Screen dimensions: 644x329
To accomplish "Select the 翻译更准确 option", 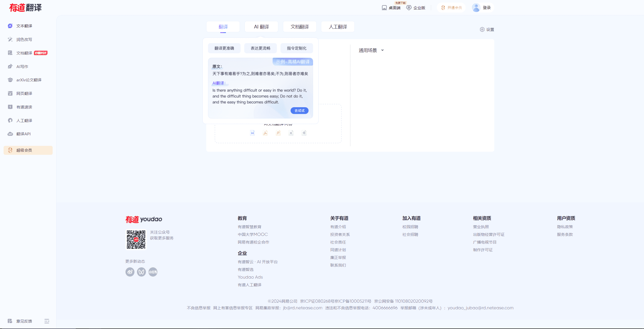I will [224, 48].
